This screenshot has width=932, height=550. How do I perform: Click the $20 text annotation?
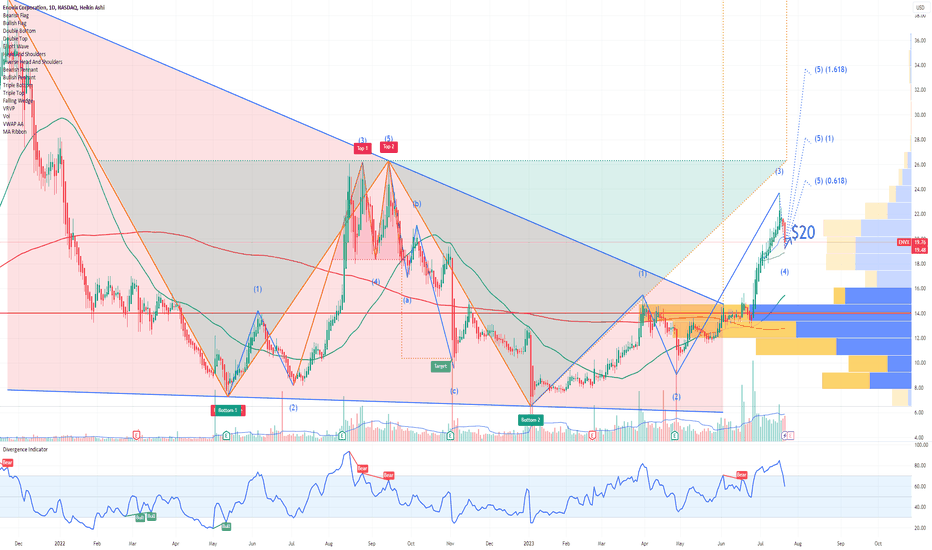(x=803, y=232)
